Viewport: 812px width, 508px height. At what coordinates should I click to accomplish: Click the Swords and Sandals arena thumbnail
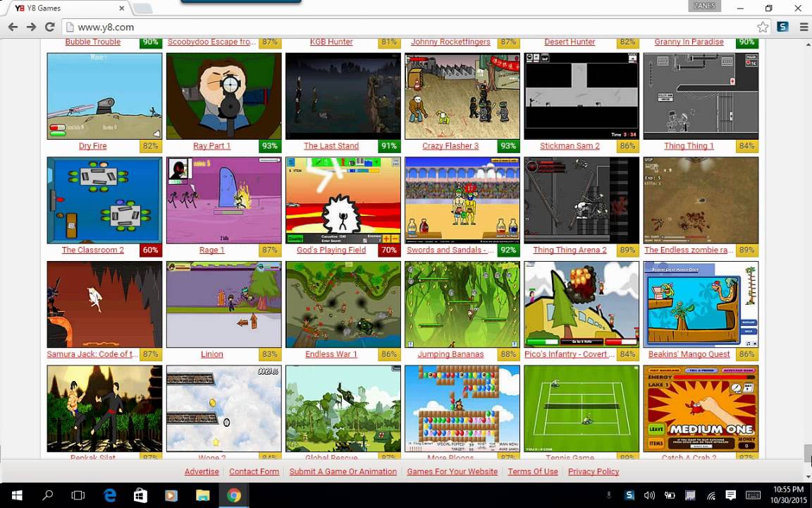pos(462,200)
